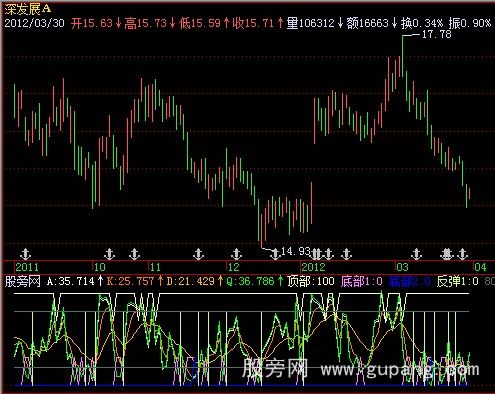This screenshot has height=394, width=495.
Task: Click the anchor icon above the 12 month label
Action: click(x=236, y=254)
